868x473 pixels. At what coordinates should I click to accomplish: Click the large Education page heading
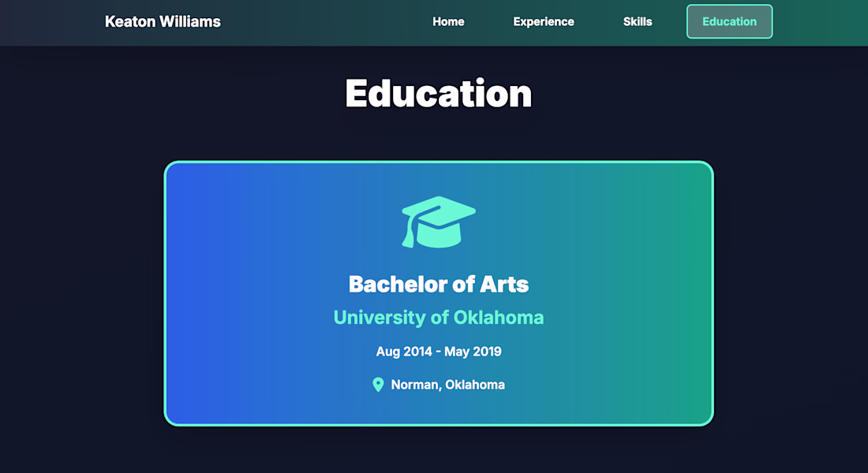[438, 93]
